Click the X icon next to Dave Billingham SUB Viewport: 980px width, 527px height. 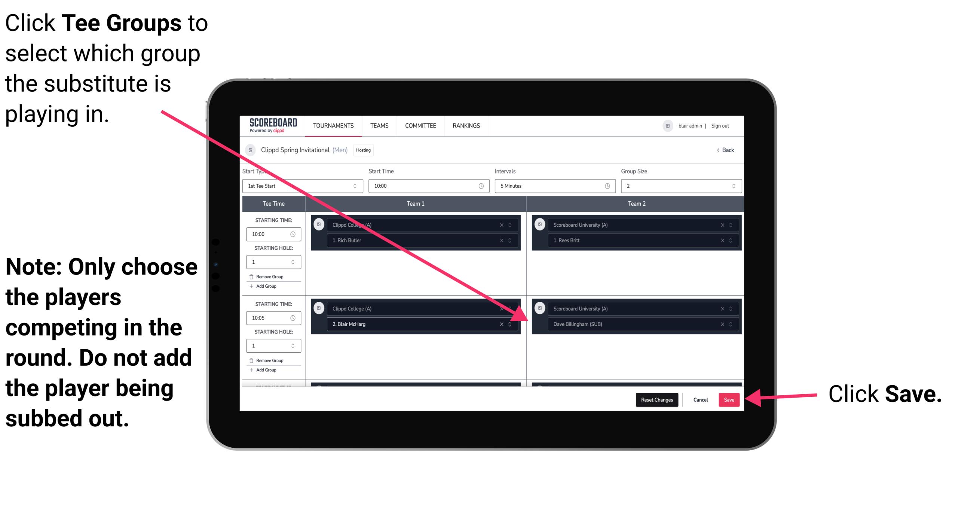coord(721,325)
